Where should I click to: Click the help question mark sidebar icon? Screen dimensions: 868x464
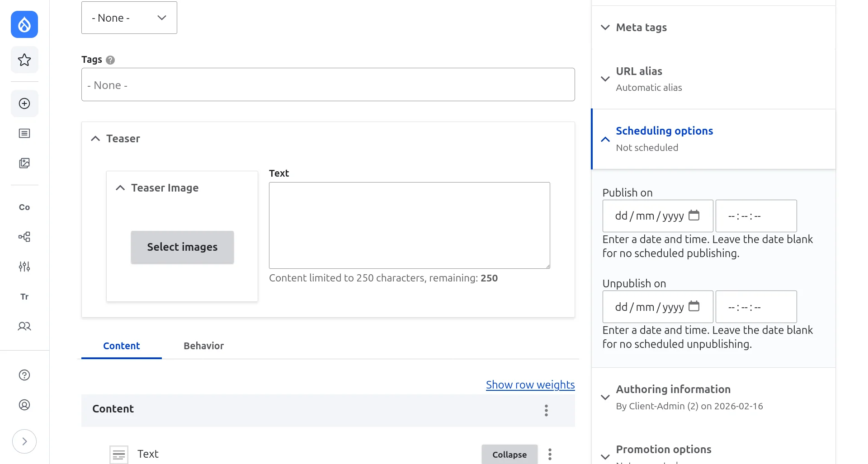(x=24, y=375)
